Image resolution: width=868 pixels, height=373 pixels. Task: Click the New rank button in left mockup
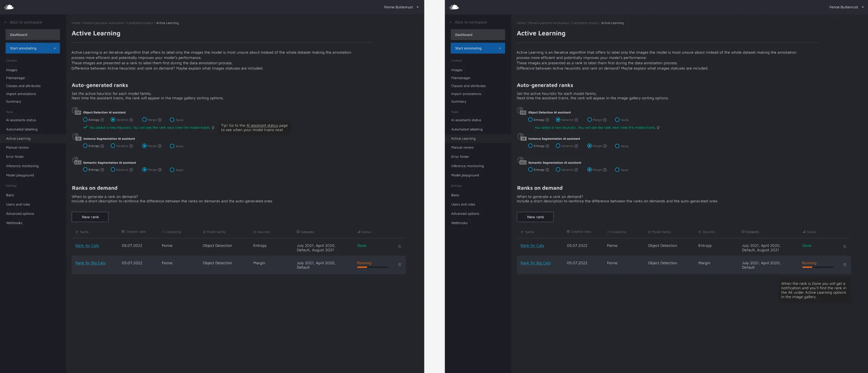click(90, 217)
